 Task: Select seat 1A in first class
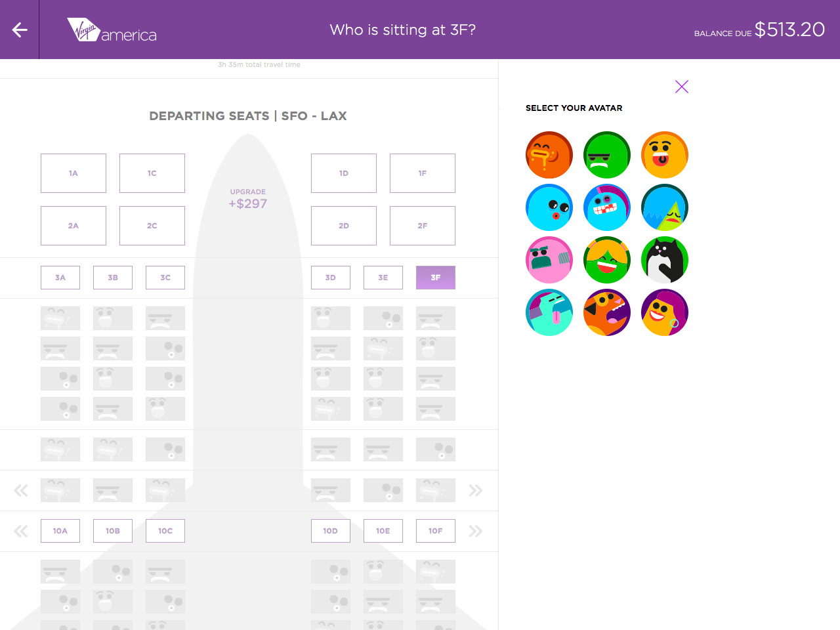click(73, 173)
